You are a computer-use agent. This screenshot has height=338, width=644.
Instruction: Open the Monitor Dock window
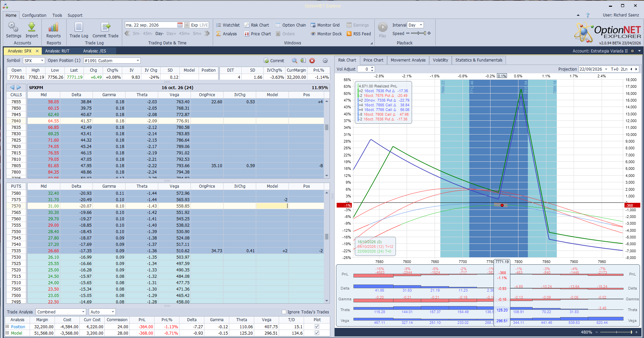326,34
